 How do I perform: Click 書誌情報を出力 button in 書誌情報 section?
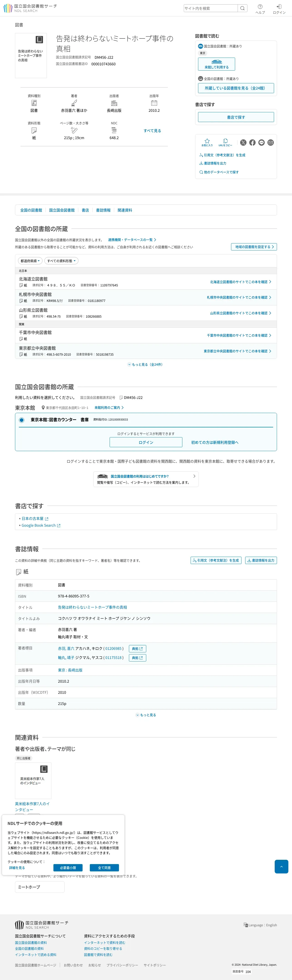(x=261, y=560)
